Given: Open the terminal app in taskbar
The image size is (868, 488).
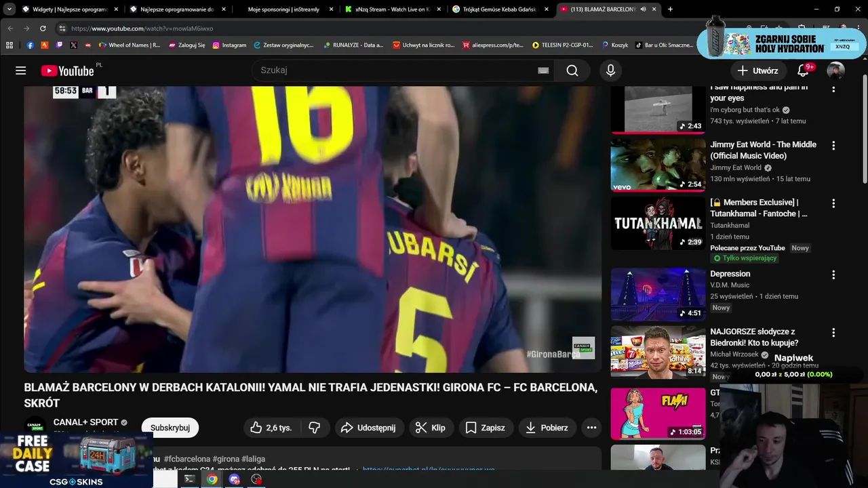Looking at the screenshot, I should pyautogui.click(x=190, y=479).
